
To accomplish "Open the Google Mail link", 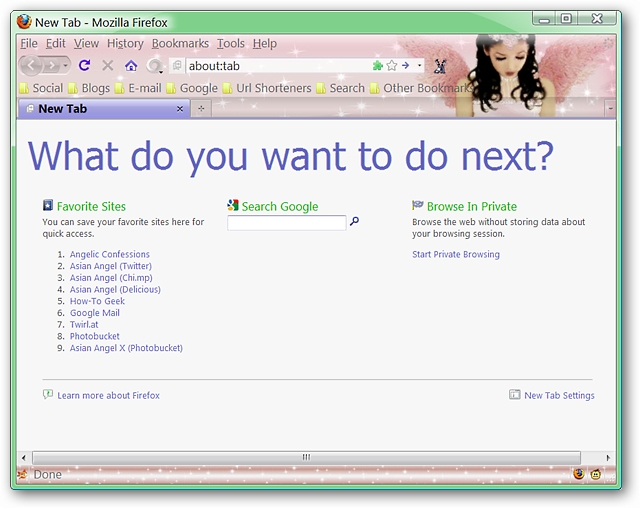I will [95, 313].
